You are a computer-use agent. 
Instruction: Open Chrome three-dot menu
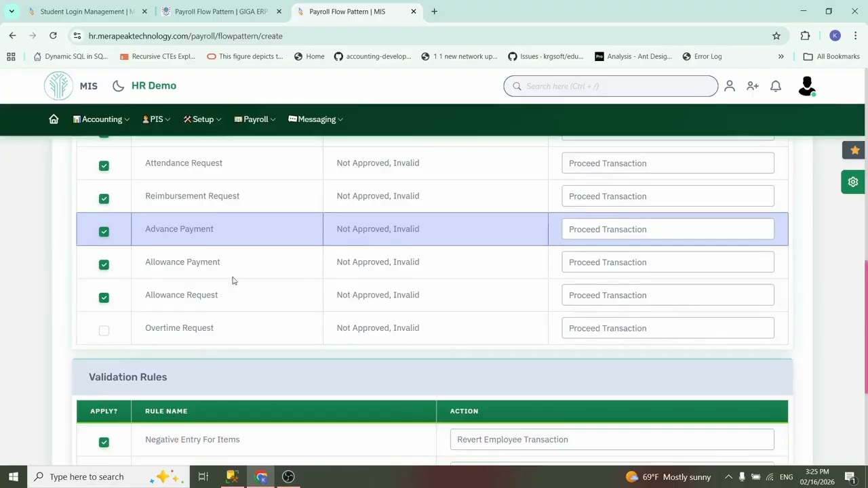click(856, 36)
